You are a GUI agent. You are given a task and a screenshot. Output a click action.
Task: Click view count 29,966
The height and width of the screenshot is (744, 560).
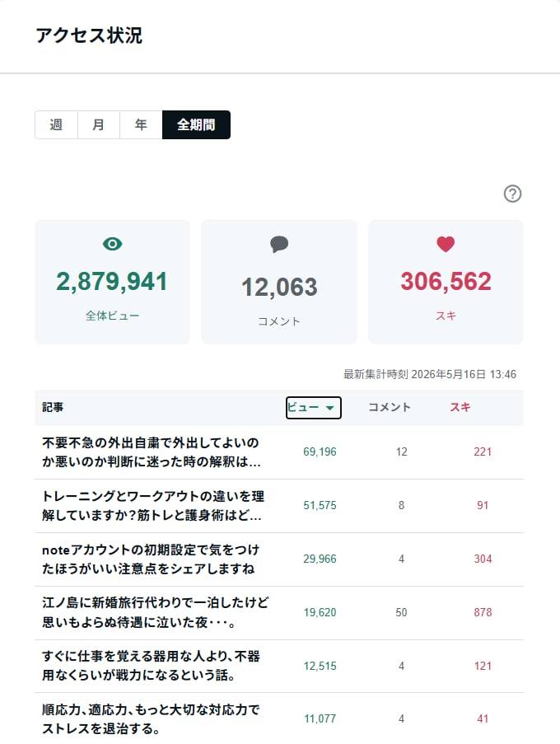click(320, 559)
